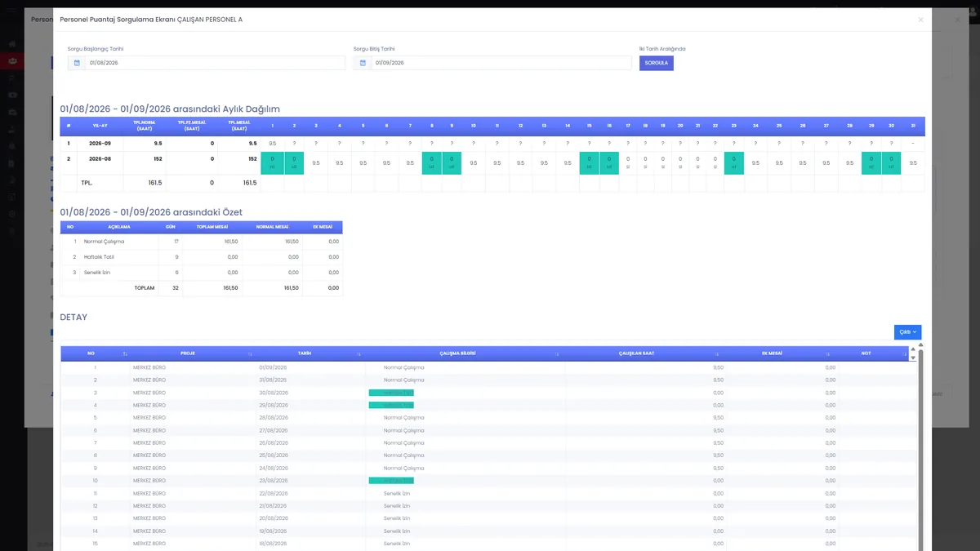Open the calendar icon for Sorgu Bitiş Tarihi

363,63
